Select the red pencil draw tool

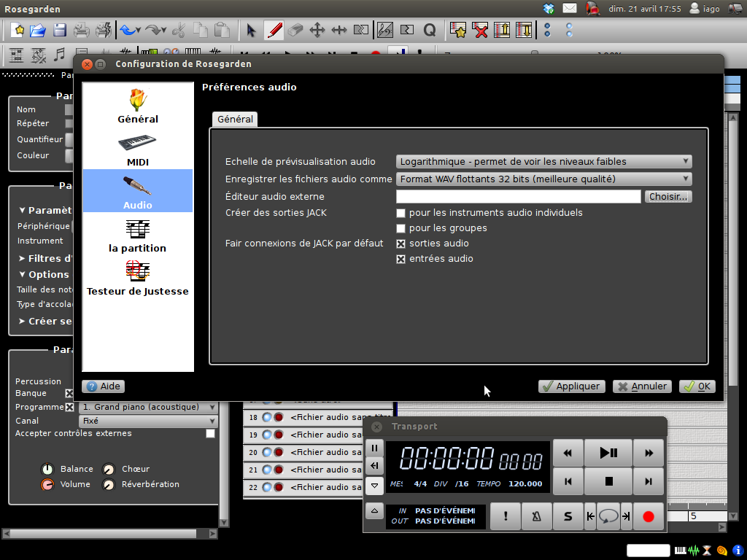(274, 31)
